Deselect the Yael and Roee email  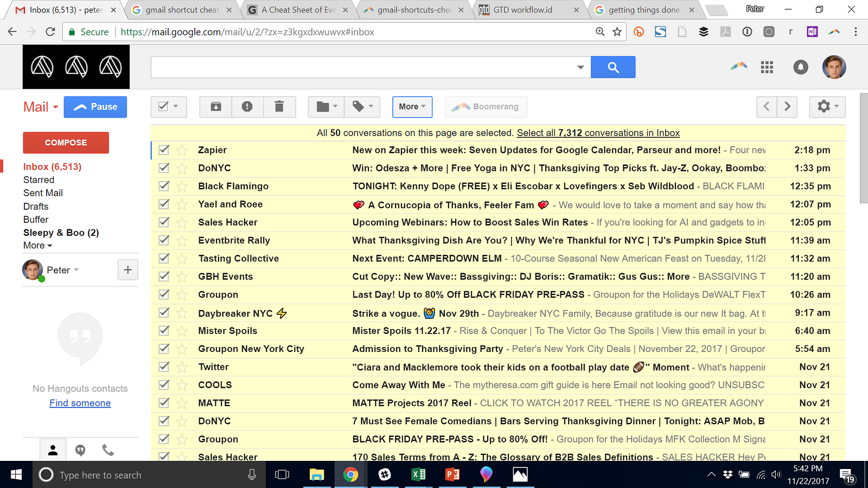(164, 204)
